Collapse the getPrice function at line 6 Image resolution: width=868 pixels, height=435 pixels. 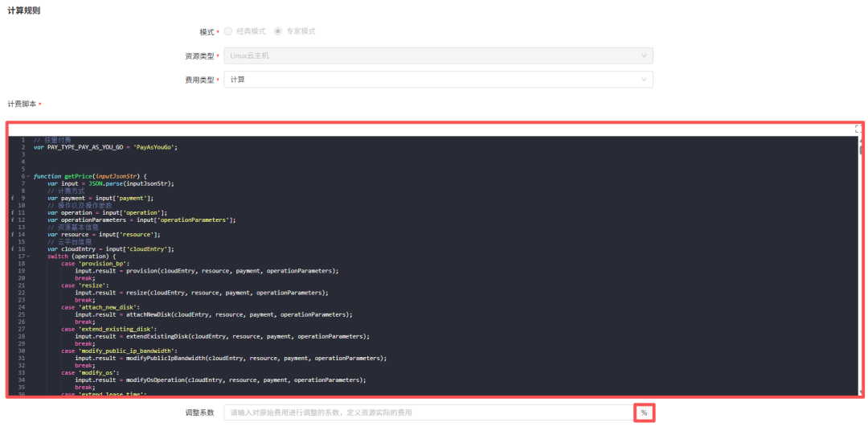click(x=28, y=176)
